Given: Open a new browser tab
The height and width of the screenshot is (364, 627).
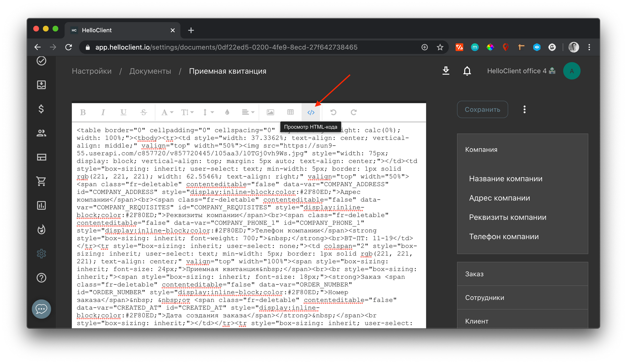Looking at the screenshot, I should (191, 30).
